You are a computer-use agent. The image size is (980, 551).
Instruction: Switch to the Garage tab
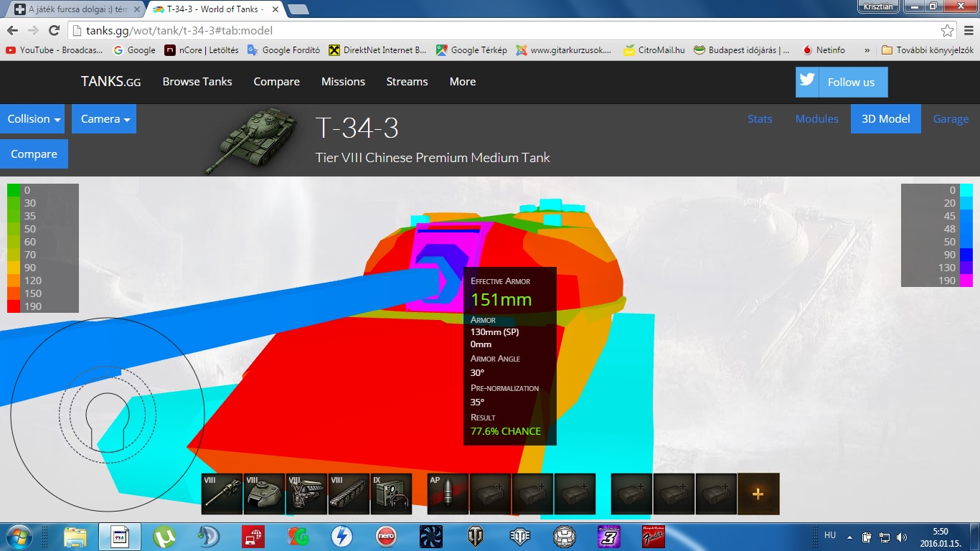[x=951, y=119]
